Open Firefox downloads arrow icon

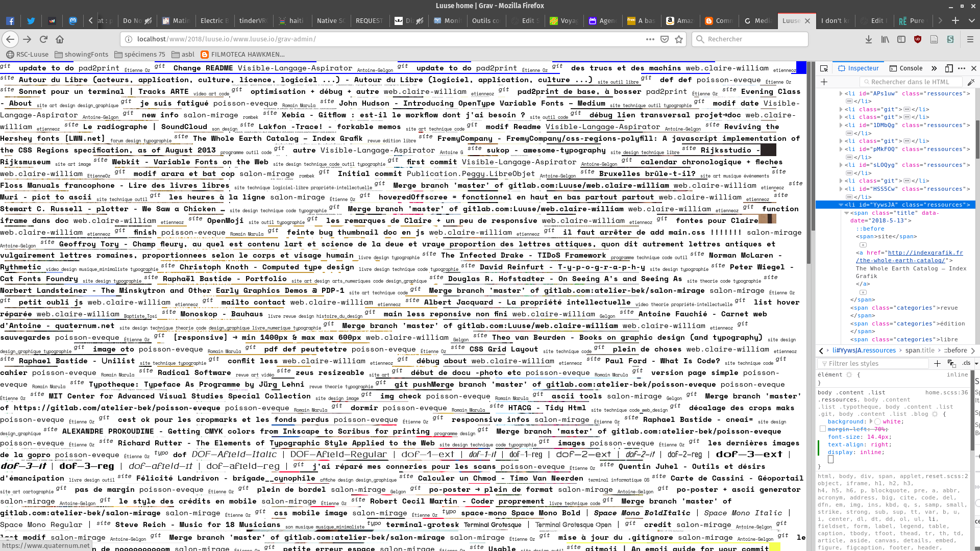click(869, 39)
